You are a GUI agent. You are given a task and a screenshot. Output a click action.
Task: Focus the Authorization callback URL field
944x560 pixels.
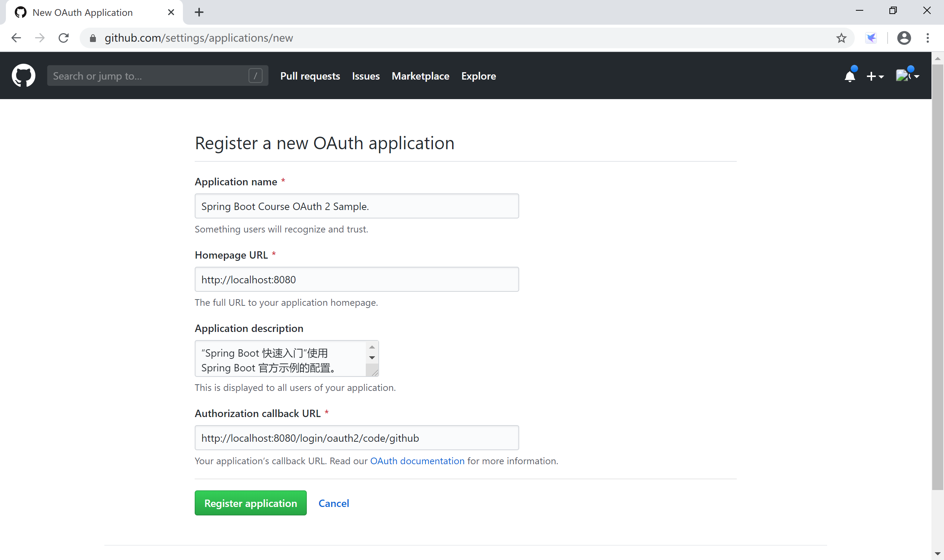click(357, 438)
